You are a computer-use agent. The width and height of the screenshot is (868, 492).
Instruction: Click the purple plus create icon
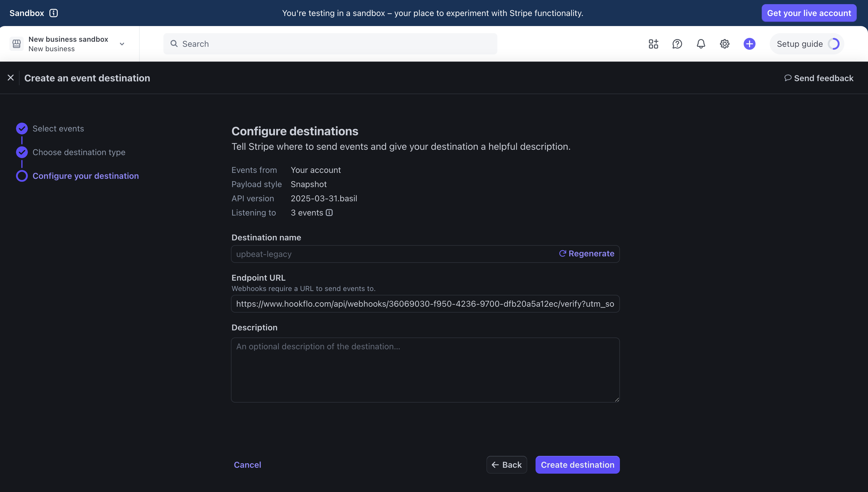point(749,44)
